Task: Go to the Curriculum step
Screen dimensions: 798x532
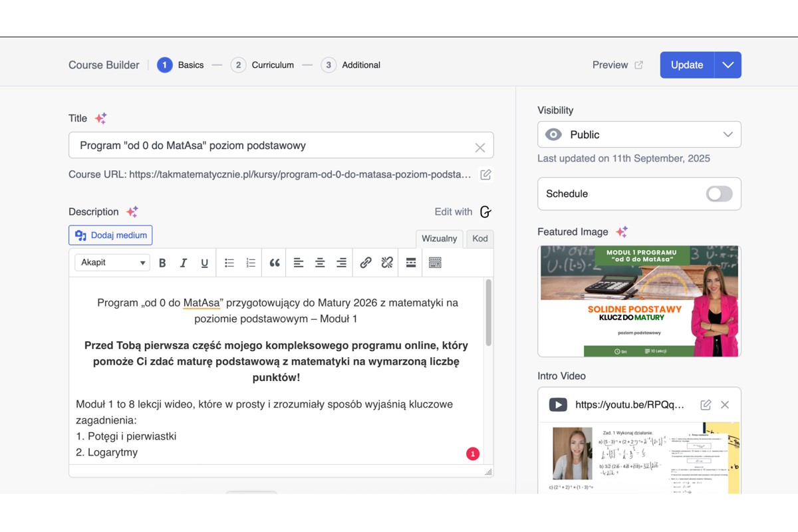Action: pos(262,65)
